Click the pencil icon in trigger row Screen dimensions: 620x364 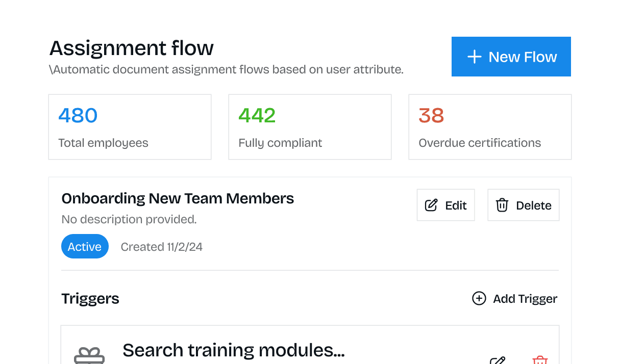point(498,360)
